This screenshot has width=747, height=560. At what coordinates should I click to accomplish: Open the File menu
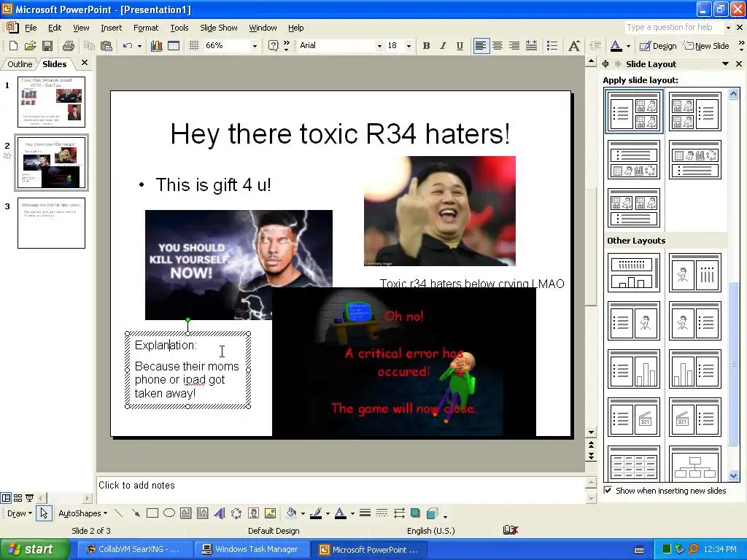(31, 28)
